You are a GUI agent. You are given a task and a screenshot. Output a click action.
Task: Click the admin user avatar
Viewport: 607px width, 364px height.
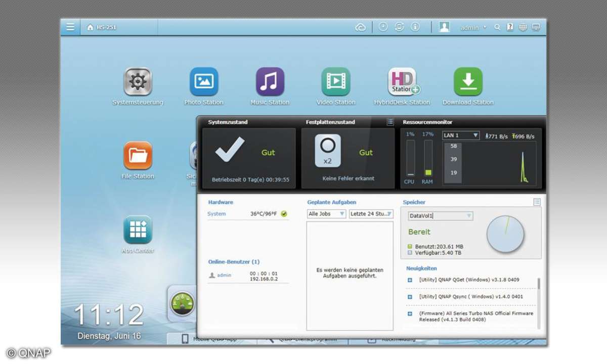[x=444, y=27]
